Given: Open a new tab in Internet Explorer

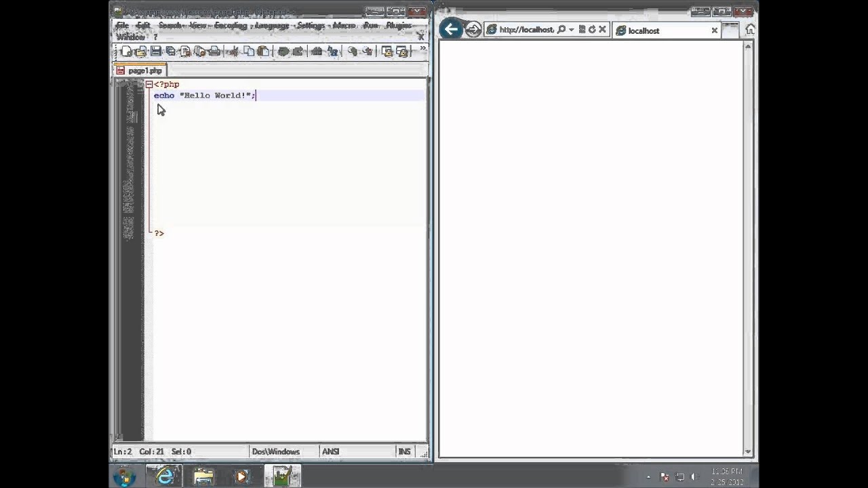Looking at the screenshot, I should point(730,30).
